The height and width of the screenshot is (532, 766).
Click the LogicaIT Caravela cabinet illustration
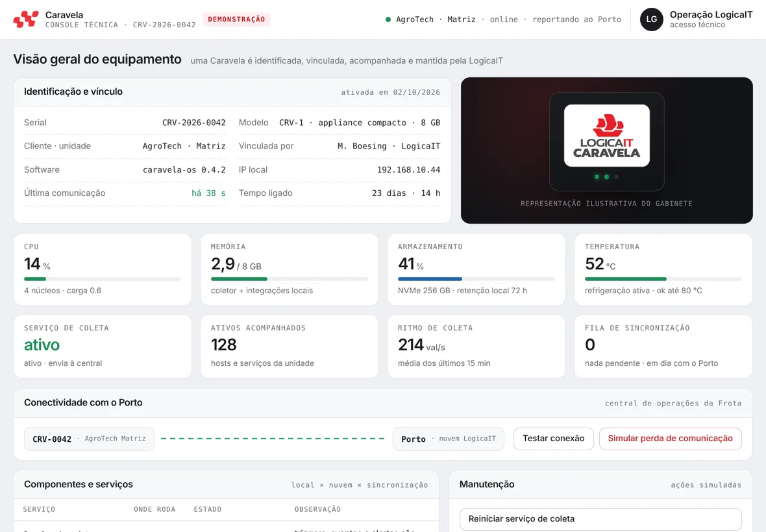pyautogui.click(x=607, y=141)
